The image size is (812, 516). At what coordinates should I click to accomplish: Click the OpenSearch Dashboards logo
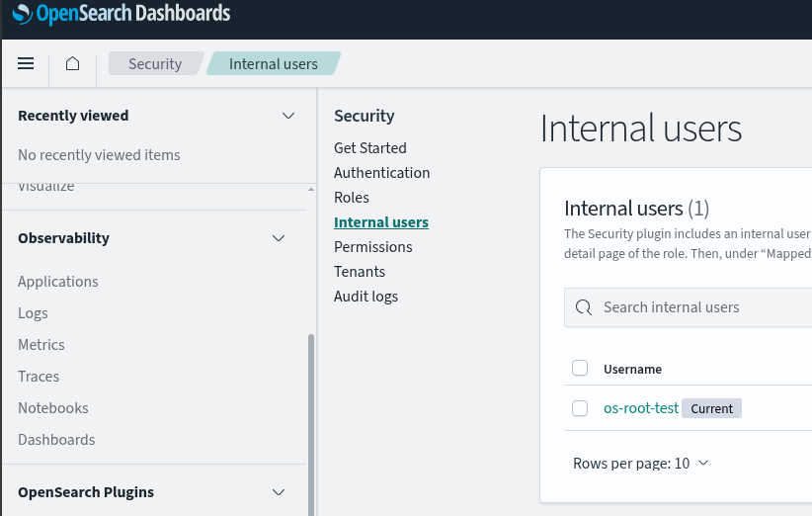coord(121,14)
